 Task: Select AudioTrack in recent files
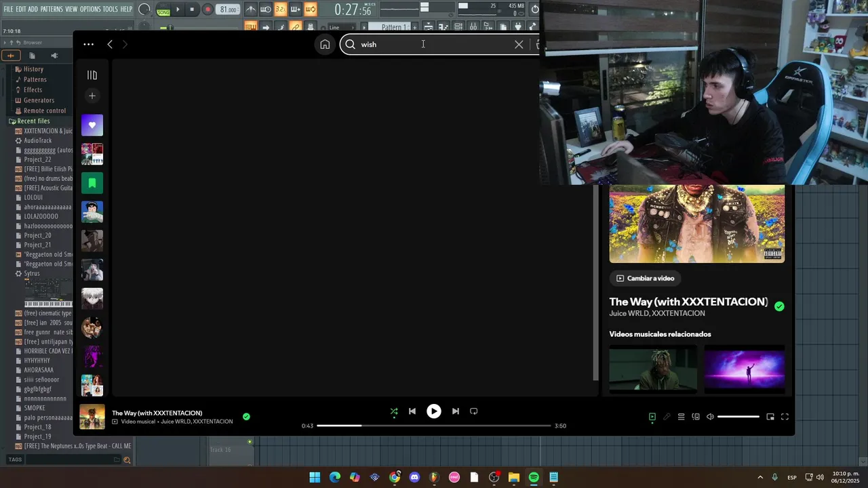click(x=37, y=140)
